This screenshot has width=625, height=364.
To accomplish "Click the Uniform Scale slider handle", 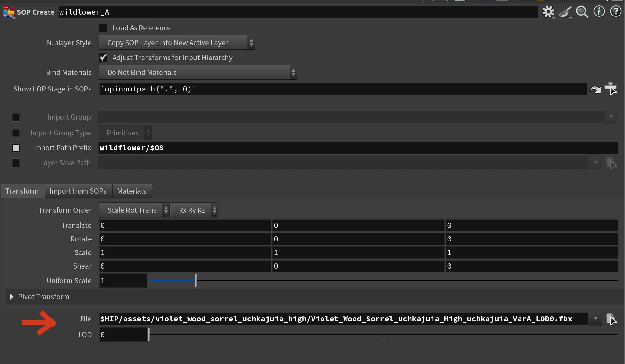I will (196, 281).
